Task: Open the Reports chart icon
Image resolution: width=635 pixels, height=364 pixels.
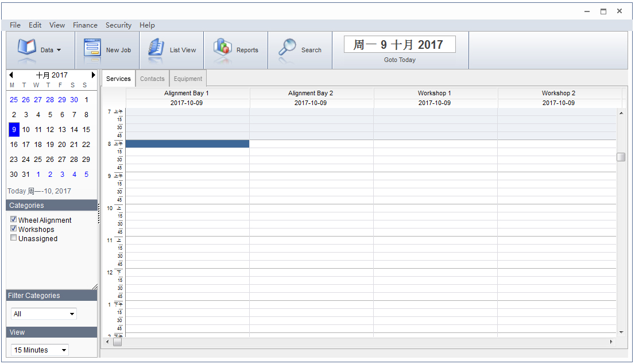Action: [x=223, y=48]
